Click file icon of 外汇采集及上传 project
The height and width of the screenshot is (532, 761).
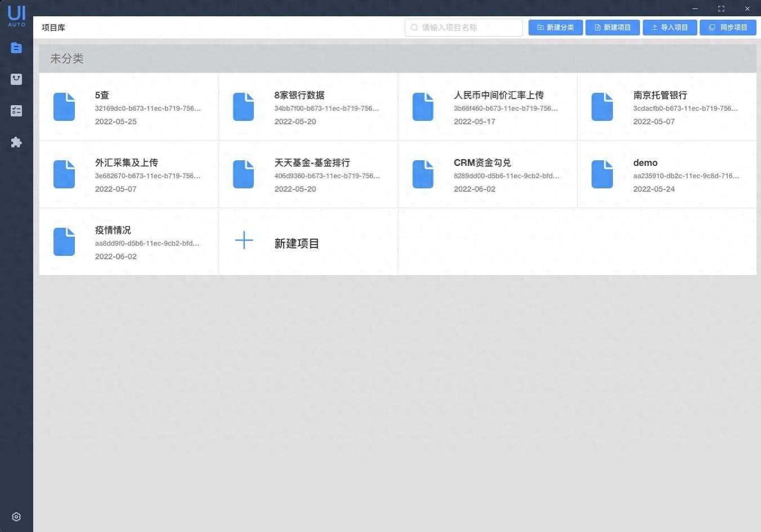click(x=64, y=174)
